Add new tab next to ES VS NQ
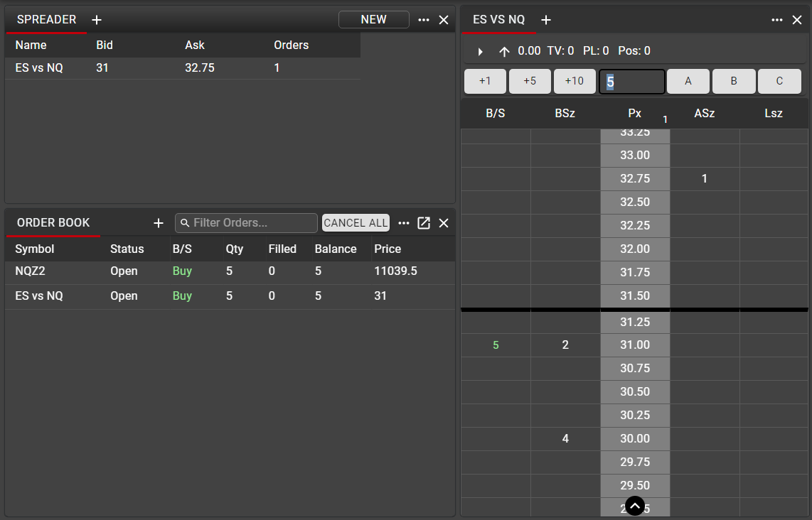Viewport: 812px width, 520px height. point(546,20)
